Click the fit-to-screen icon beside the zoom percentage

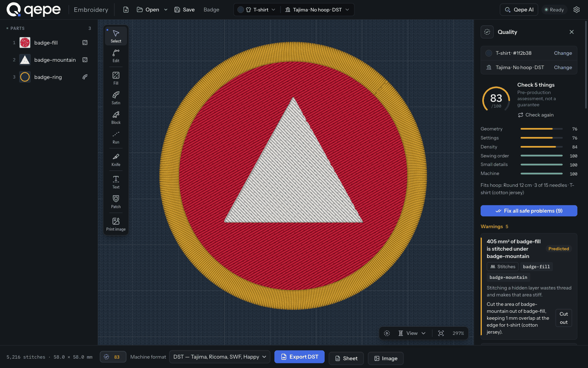(x=441, y=333)
